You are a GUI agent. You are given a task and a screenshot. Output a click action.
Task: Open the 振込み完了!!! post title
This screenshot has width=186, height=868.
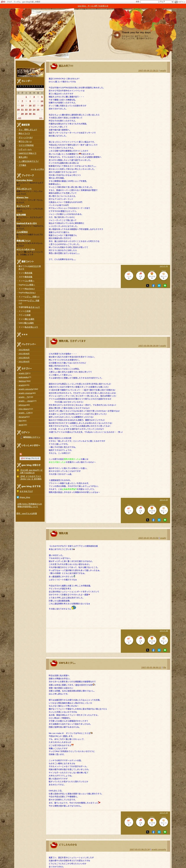point(66,66)
